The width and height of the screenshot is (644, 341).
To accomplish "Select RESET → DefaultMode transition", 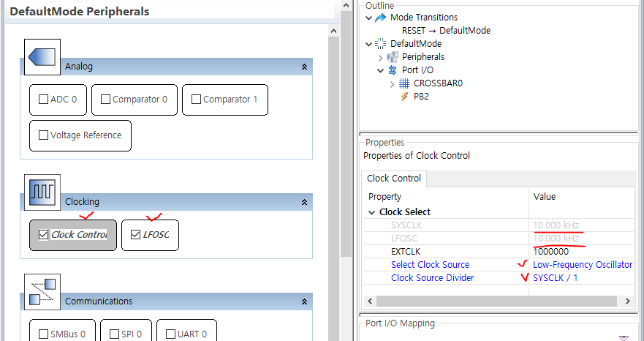I will coord(446,31).
